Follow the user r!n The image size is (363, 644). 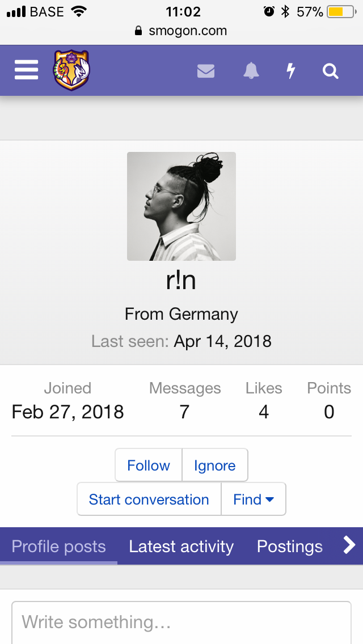149,465
